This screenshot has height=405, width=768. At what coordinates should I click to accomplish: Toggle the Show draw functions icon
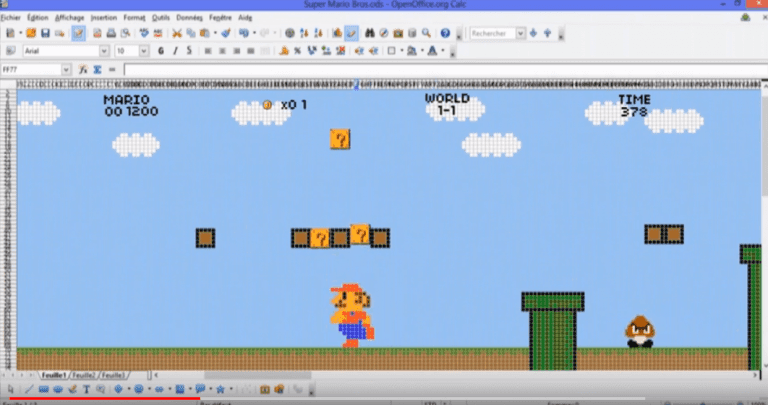(x=351, y=33)
